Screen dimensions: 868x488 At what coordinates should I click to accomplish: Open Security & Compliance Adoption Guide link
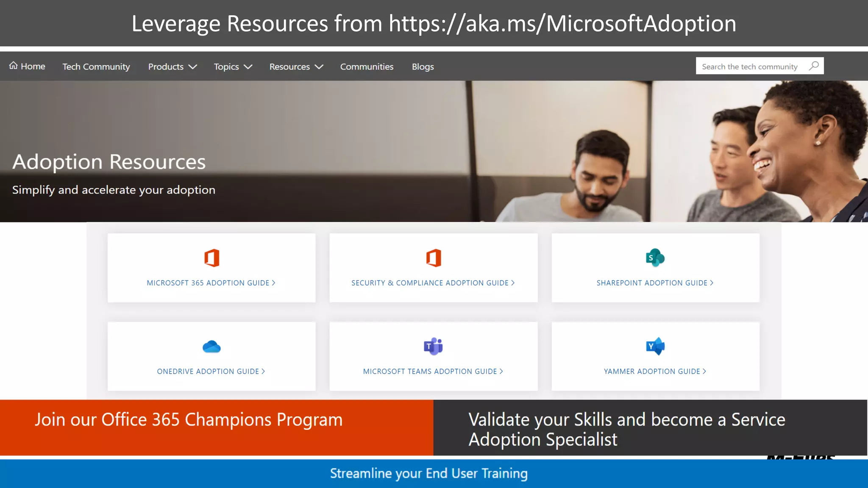tap(433, 283)
